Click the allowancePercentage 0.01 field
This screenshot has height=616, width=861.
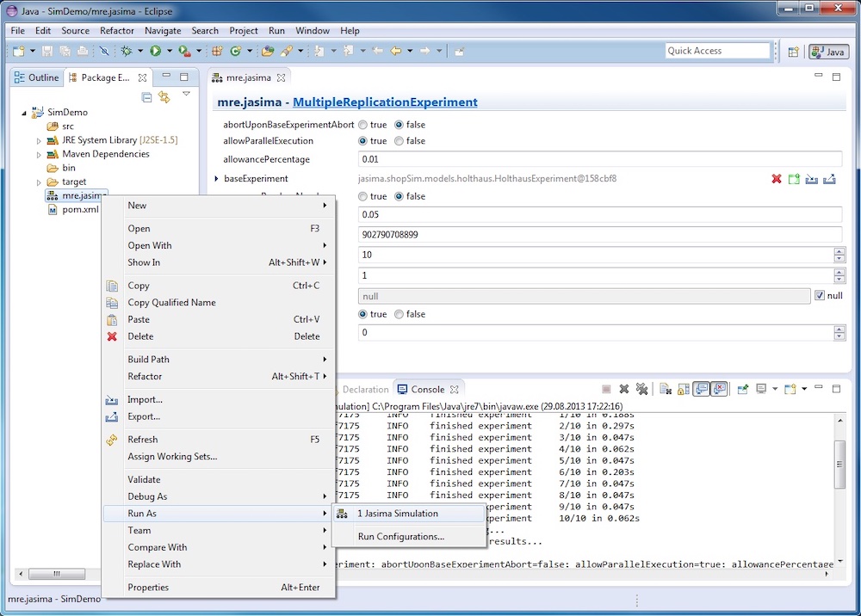(600, 159)
